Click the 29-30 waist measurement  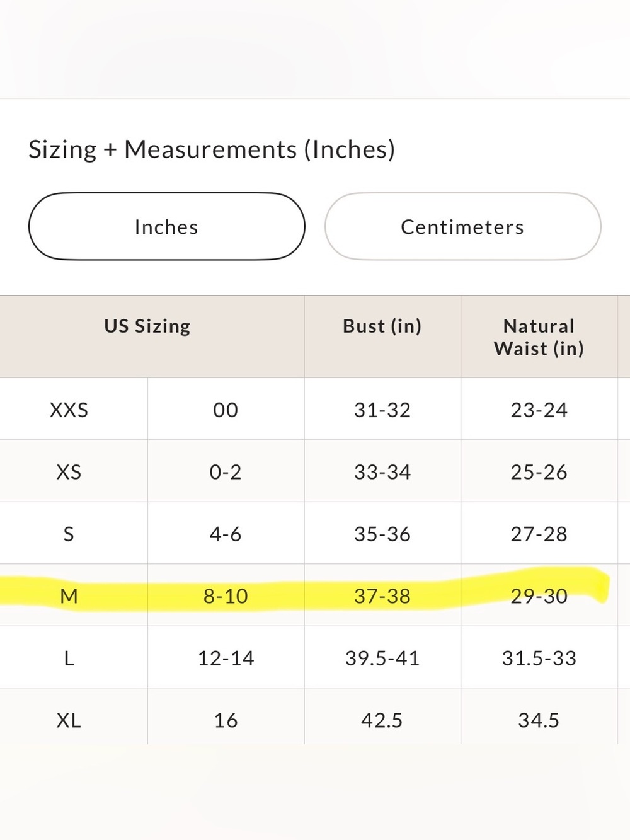coord(539,596)
